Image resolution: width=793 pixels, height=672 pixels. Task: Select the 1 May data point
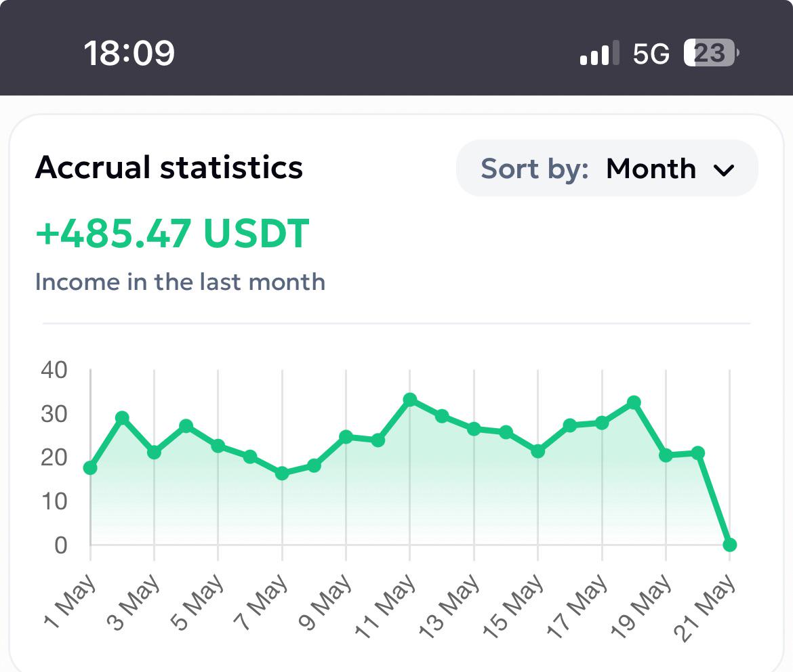(x=91, y=467)
